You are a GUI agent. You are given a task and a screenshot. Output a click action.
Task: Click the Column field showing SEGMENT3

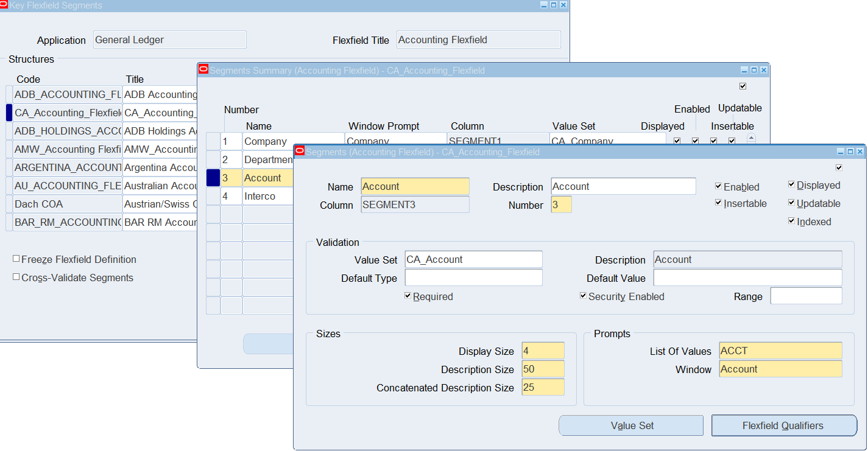coord(415,205)
